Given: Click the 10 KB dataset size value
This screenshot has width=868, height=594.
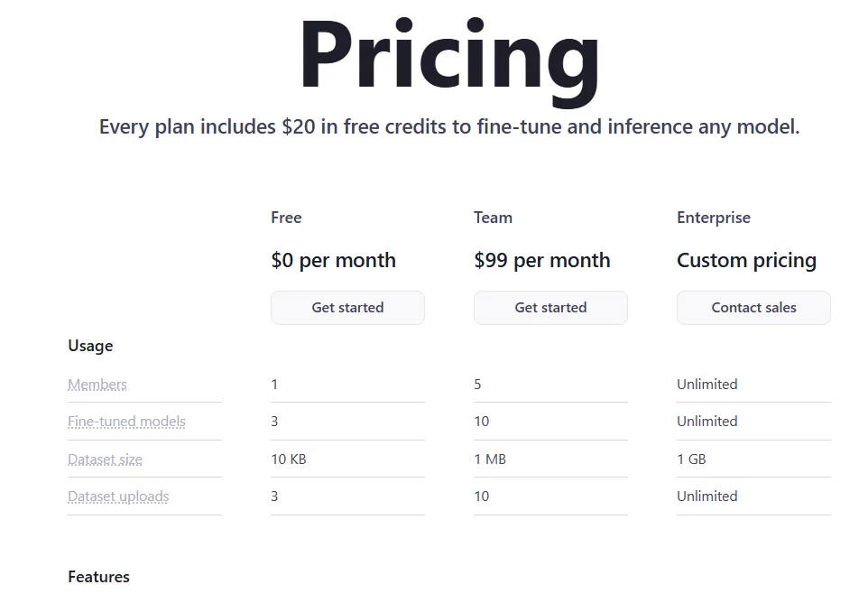Looking at the screenshot, I should click(289, 459).
